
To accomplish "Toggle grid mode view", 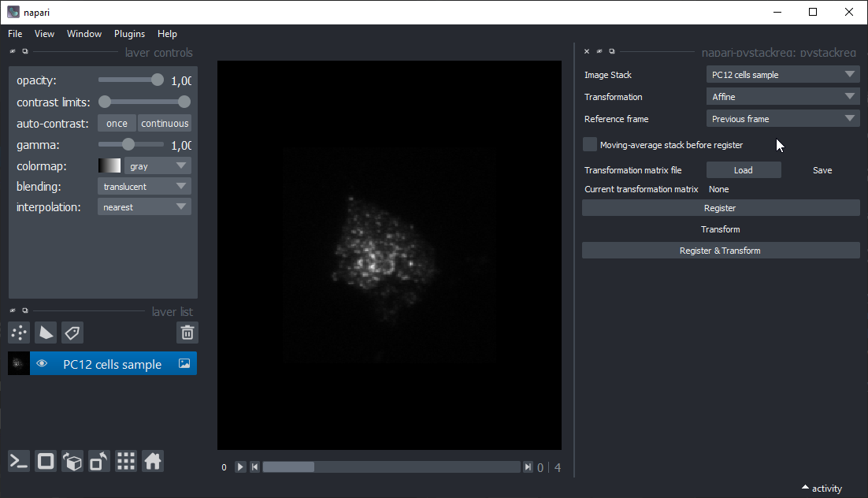I will click(126, 462).
